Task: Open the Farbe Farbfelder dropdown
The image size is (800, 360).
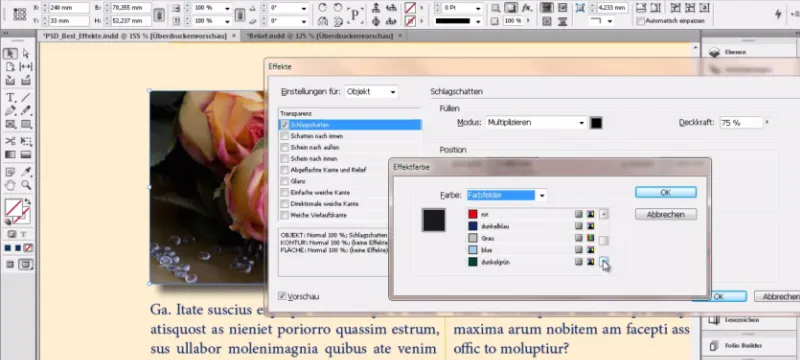Action: tap(506, 195)
